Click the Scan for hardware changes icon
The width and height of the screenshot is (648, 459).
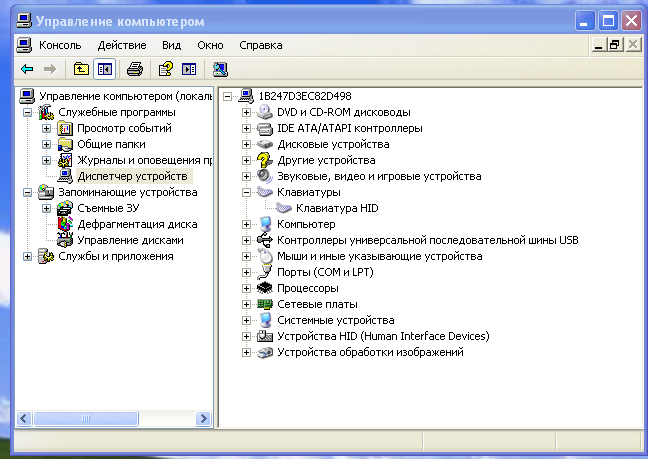coord(220,69)
